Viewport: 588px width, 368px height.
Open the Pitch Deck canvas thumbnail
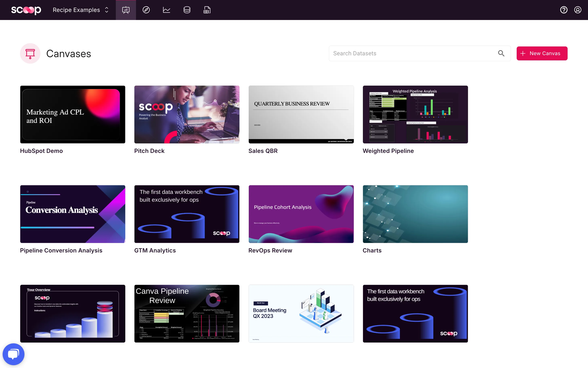click(x=187, y=114)
